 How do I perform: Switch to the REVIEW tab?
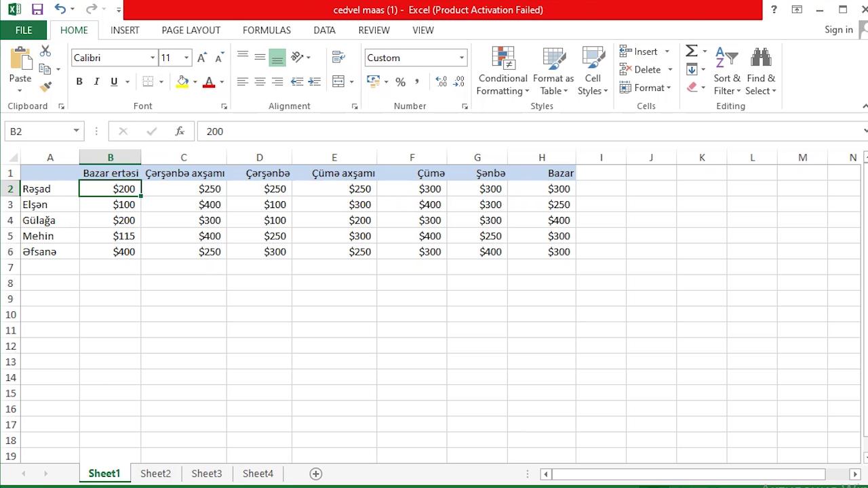pos(374,30)
